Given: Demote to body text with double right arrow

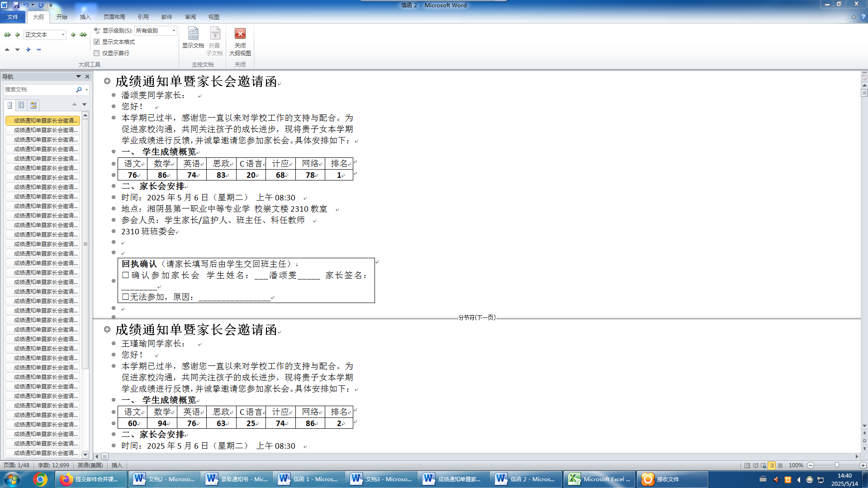Looking at the screenshot, I should pos(83,35).
